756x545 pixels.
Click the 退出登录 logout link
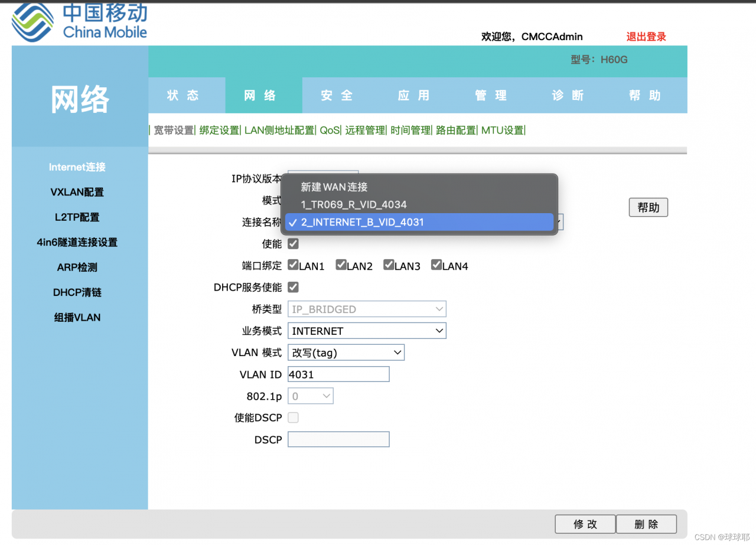(x=646, y=37)
